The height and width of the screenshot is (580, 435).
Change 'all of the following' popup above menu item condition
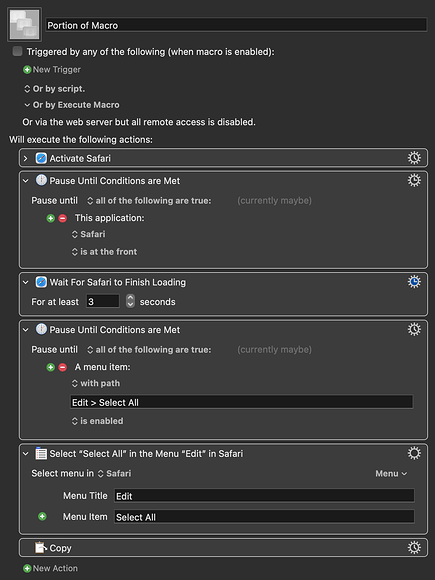(149, 350)
